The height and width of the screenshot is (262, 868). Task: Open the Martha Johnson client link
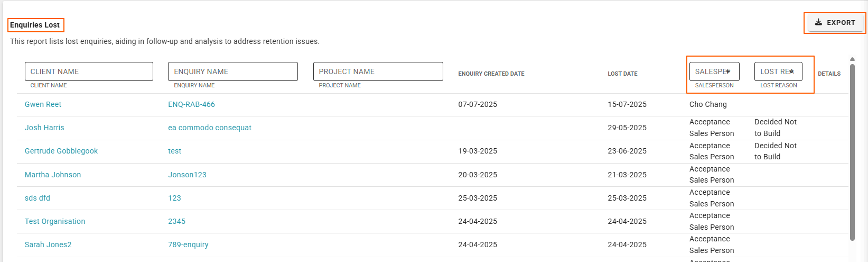click(x=53, y=175)
